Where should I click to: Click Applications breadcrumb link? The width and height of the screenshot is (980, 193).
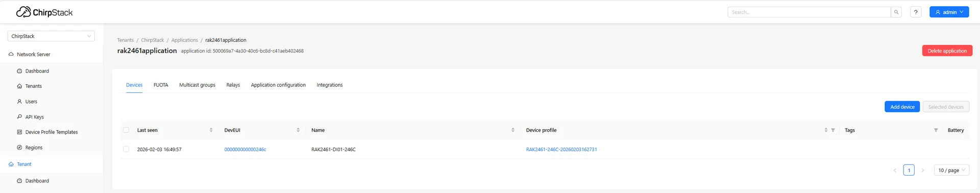tap(184, 40)
